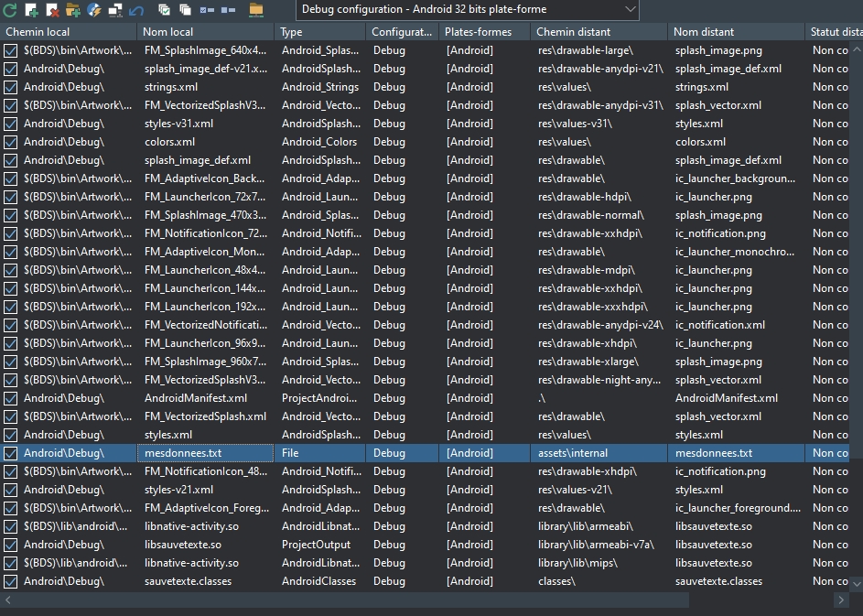Image resolution: width=863 pixels, height=616 pixels.
Task: Click the Connect to Remote Machine icon
Action: (115, 10)
